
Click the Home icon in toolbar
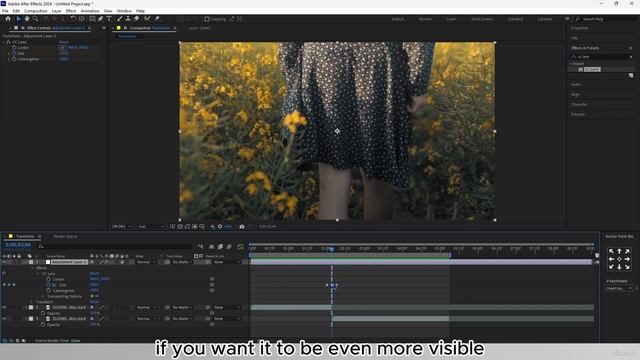click(x=8, y=19)
